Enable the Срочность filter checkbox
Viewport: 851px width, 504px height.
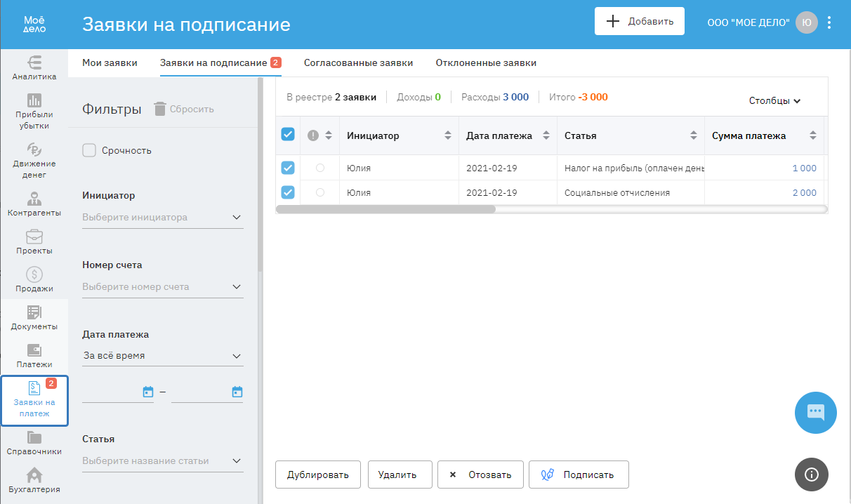(x=89, y=150)
